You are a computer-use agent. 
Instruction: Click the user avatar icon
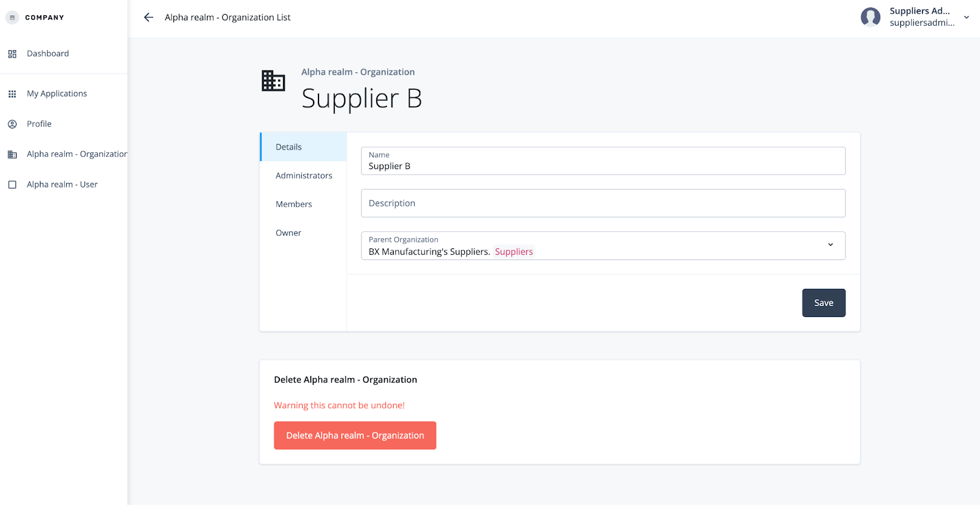870,17
